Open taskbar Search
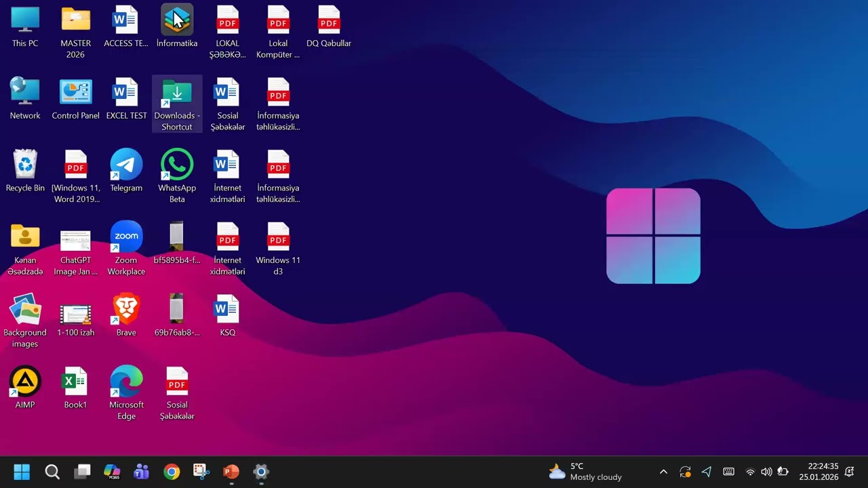The height and width of the screenshot is (488, 868). 52,472
